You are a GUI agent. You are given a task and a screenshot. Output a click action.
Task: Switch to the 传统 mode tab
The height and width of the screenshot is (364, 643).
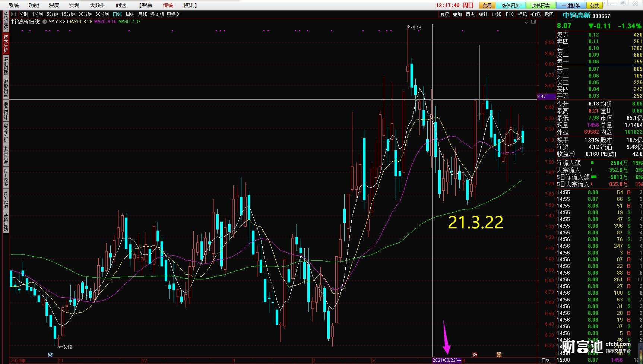[168, 5]
